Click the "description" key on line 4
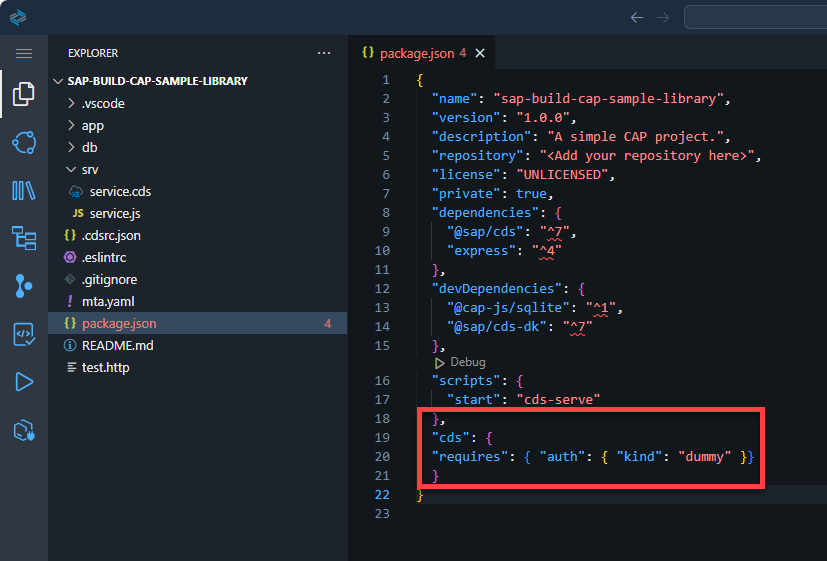Image resolution: width=827 pixels, height=561 pixels. pyautogui.click(x=481, y=137)
